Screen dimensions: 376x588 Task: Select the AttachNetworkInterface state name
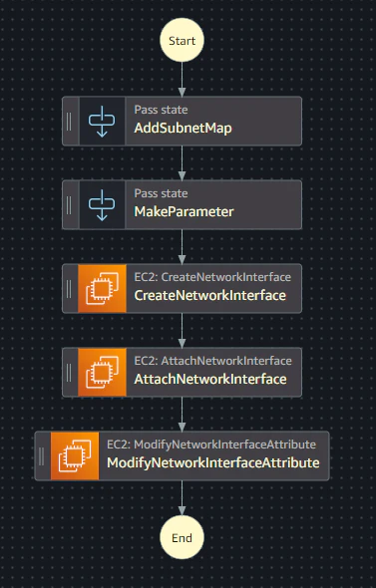pyautogui.click(x=210, y=379)
